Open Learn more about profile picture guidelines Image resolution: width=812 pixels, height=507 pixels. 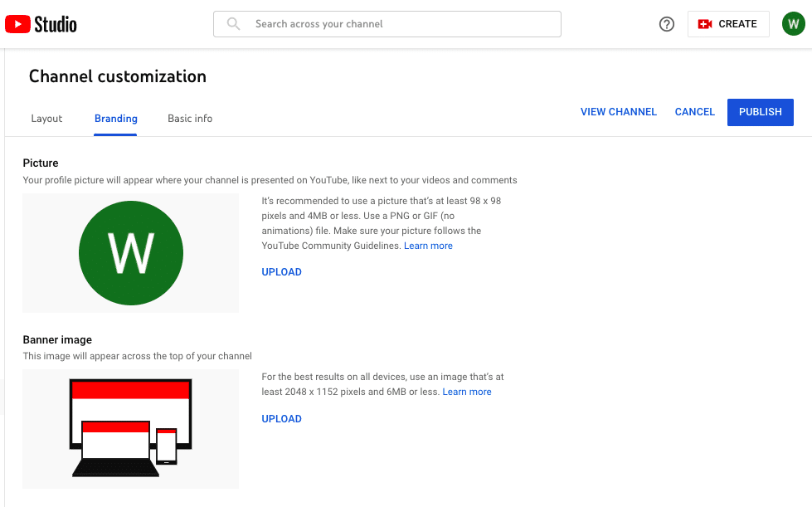(x=428, y=246)
